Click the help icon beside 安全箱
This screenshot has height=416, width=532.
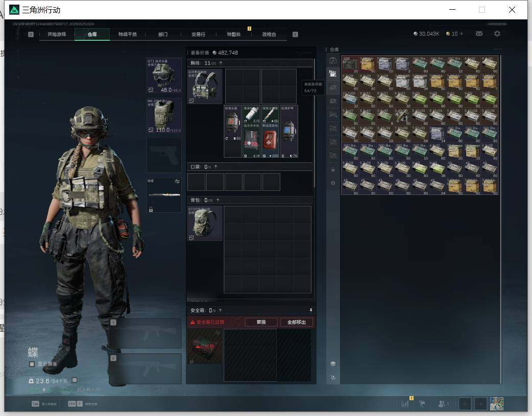click(220, 310)
